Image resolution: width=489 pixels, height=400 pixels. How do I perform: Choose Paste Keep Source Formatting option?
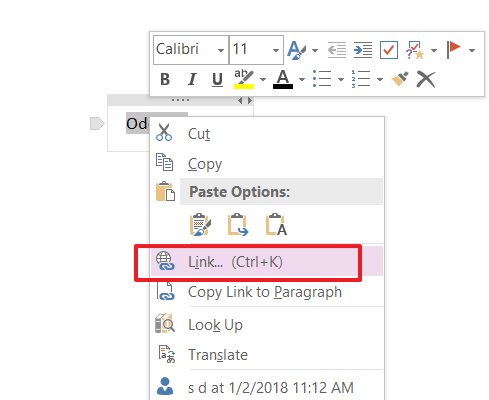[x=200, y=224]
